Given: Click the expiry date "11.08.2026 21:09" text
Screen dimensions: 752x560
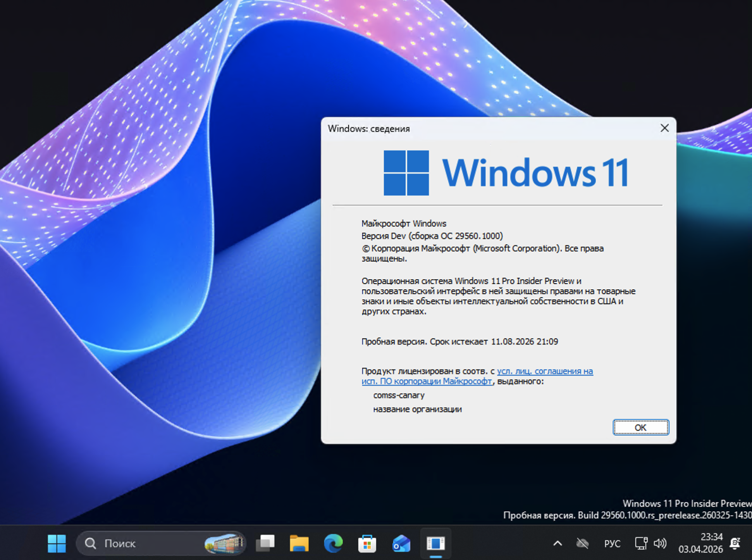Looking at the screenshot, I should (525, 341).
